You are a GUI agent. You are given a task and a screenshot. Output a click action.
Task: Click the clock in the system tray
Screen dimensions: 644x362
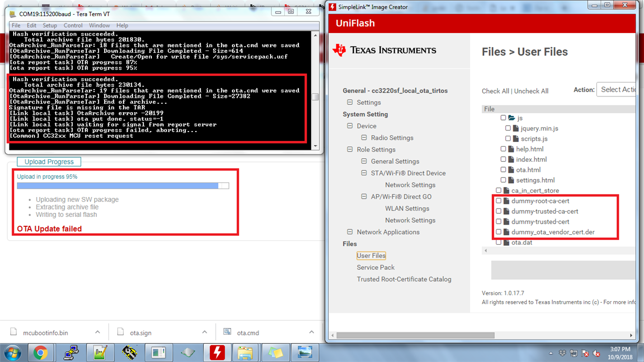pos(619,353)
